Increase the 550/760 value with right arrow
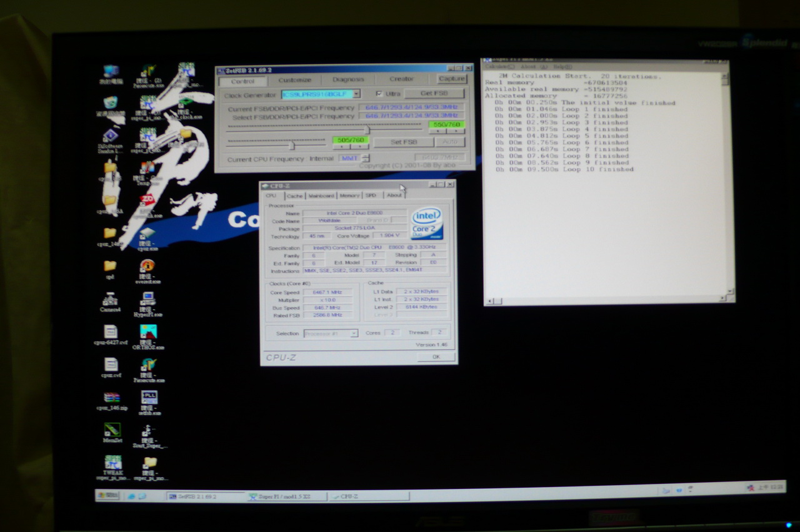Viewport: 800px width, 532px height. pyautogui.click(x=455, y=131)
